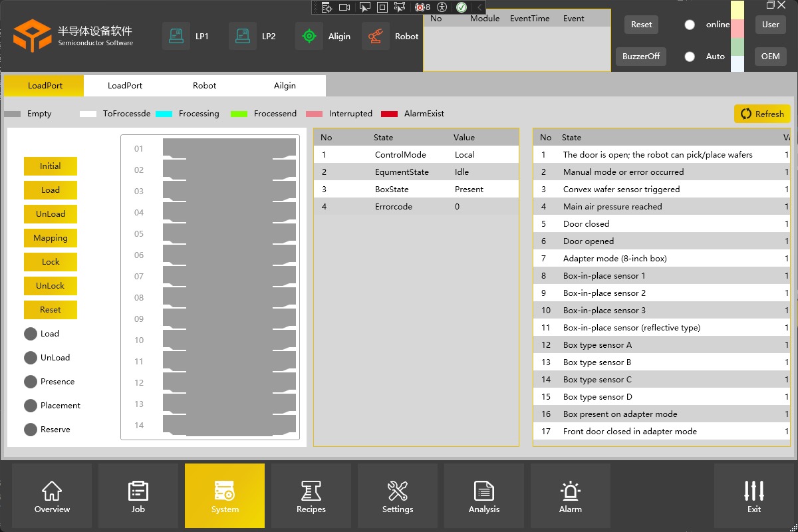798x532 pixels.
Task: Switch to the Ailgin tab
Action: [285, 86]
